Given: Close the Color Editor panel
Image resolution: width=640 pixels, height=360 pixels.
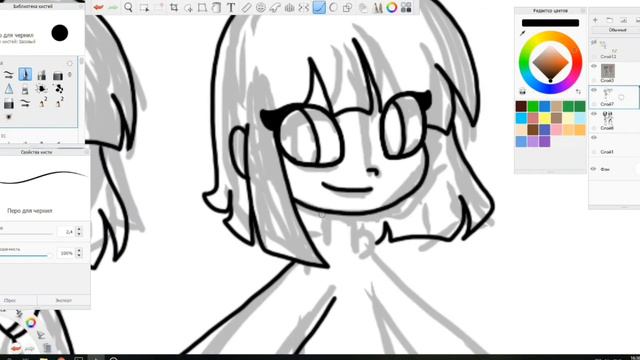Looking at the screenshot, I should click(582, 11).
